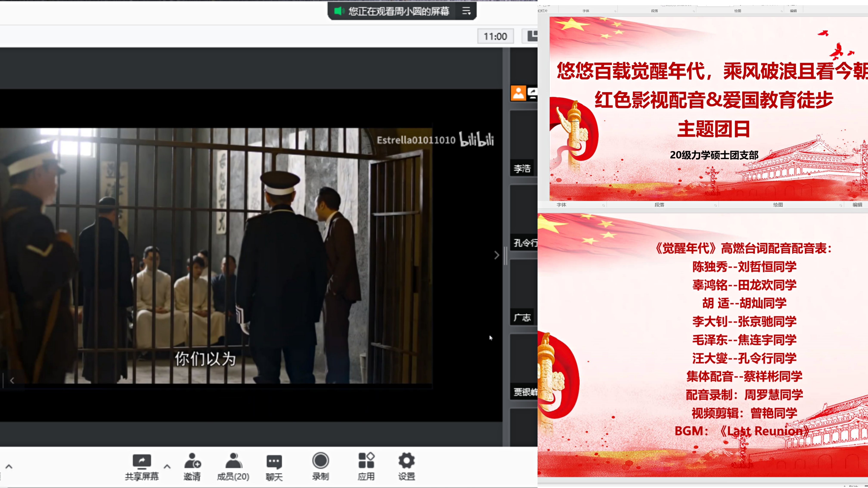
Task: Click heading 《觉醒年代》高燃台词配音配音表
Action: [744, 248]
